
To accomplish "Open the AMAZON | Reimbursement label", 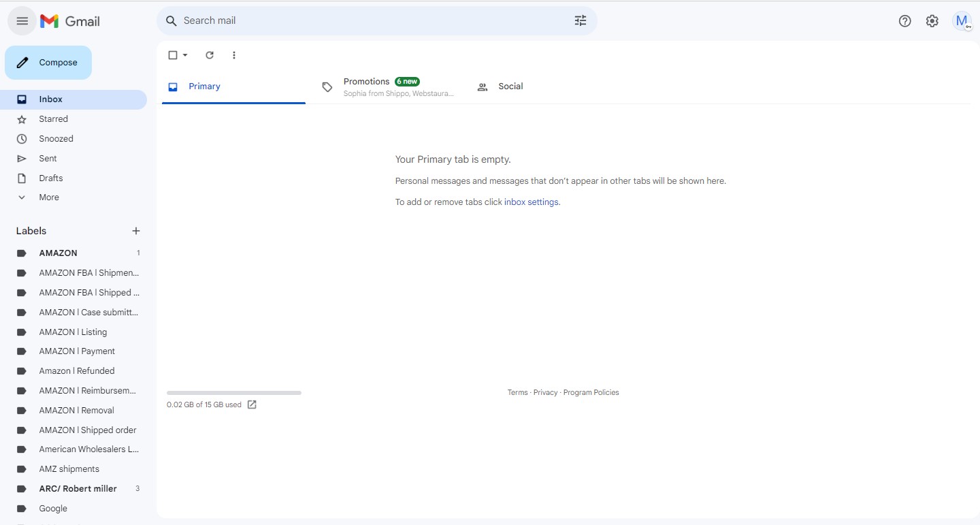I will [x=73, y=391].
